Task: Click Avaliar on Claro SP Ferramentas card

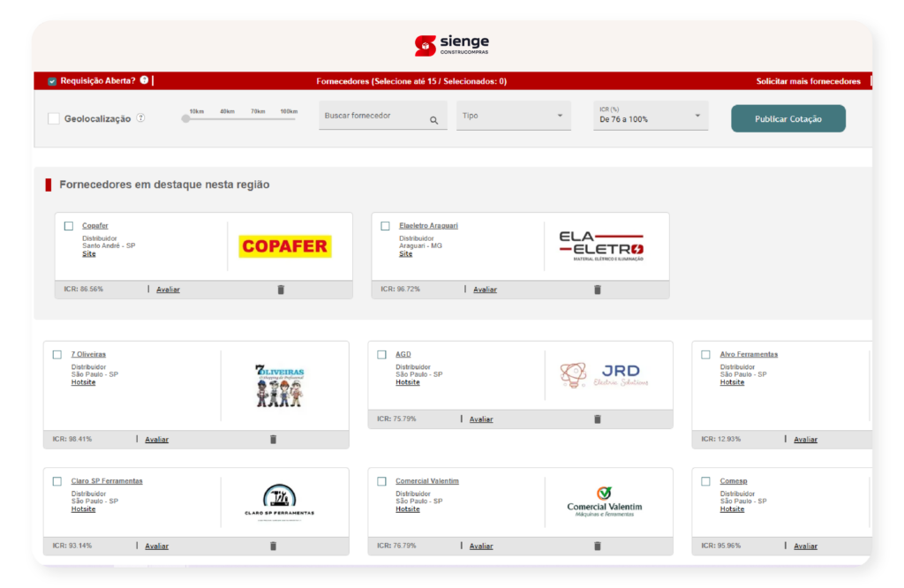Action: (157, 546)
